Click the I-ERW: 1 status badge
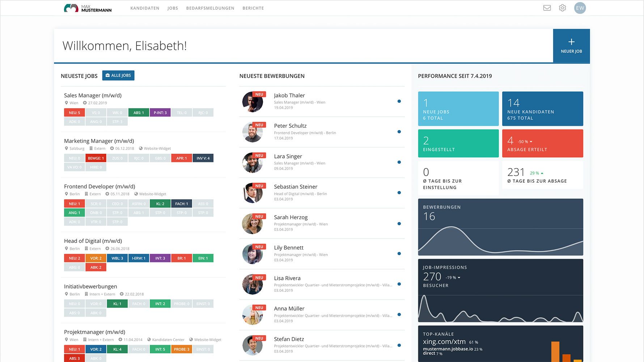 pos(139,258)
